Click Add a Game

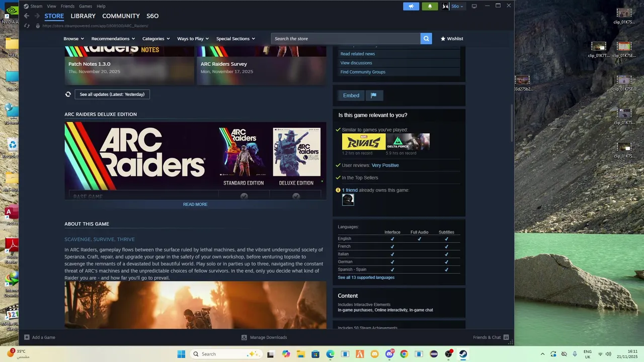pyautogui.click(x=40, y=337)
